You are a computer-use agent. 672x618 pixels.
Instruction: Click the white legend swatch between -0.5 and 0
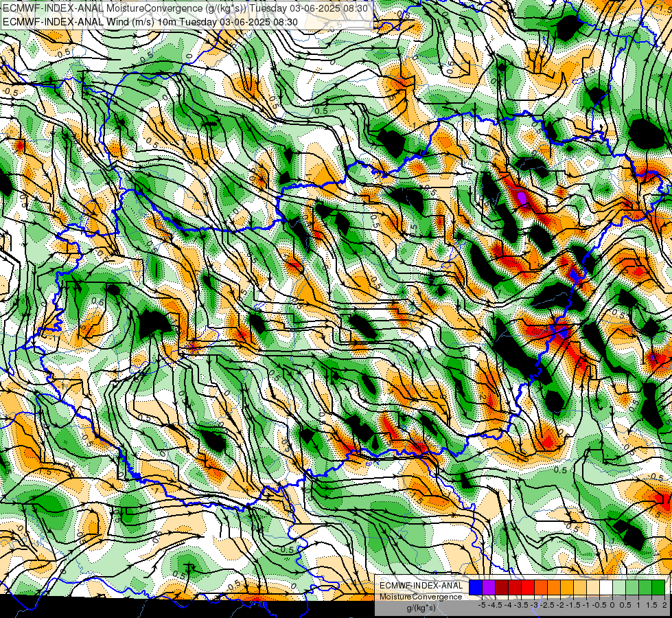[606, 588]
